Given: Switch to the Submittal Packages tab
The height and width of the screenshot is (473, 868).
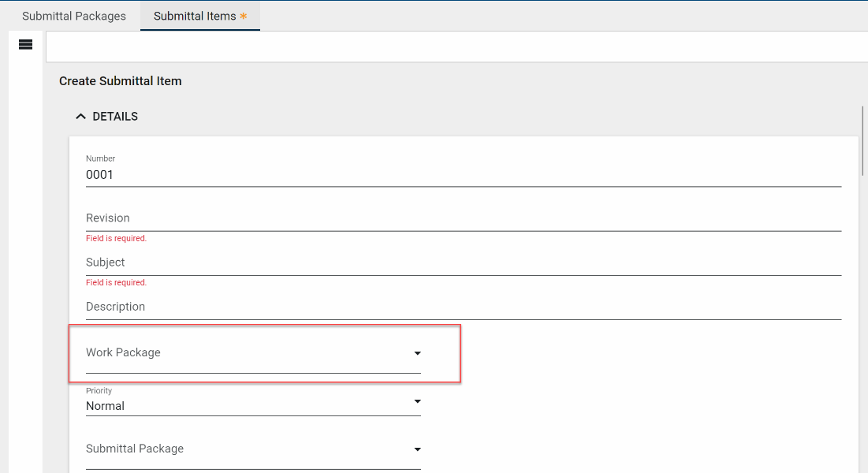Looking at the screenshot, I should point(74,16).
